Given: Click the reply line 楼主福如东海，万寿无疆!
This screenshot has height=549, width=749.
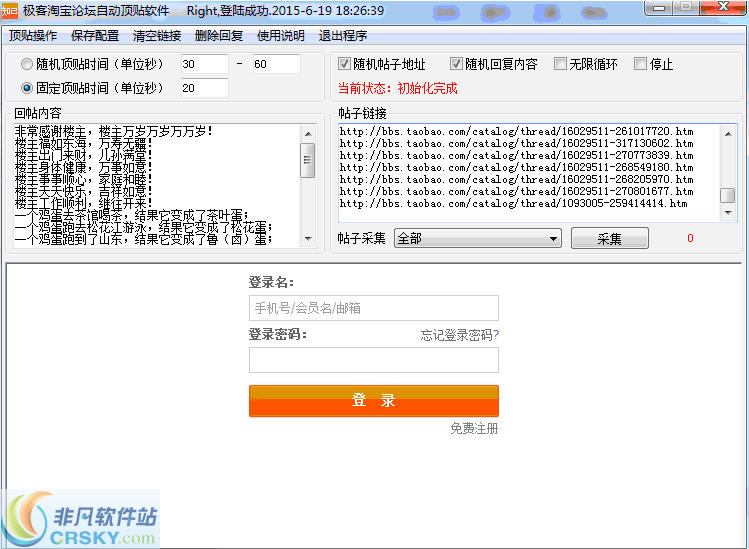Looking at the screenshot, I should click(x=84, y=143).
